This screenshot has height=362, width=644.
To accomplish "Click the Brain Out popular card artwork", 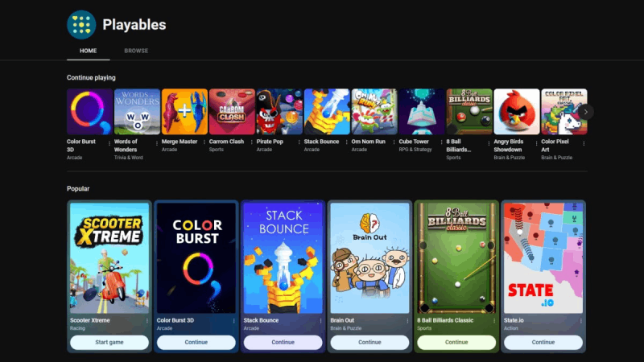I will [x=369, y=258].
